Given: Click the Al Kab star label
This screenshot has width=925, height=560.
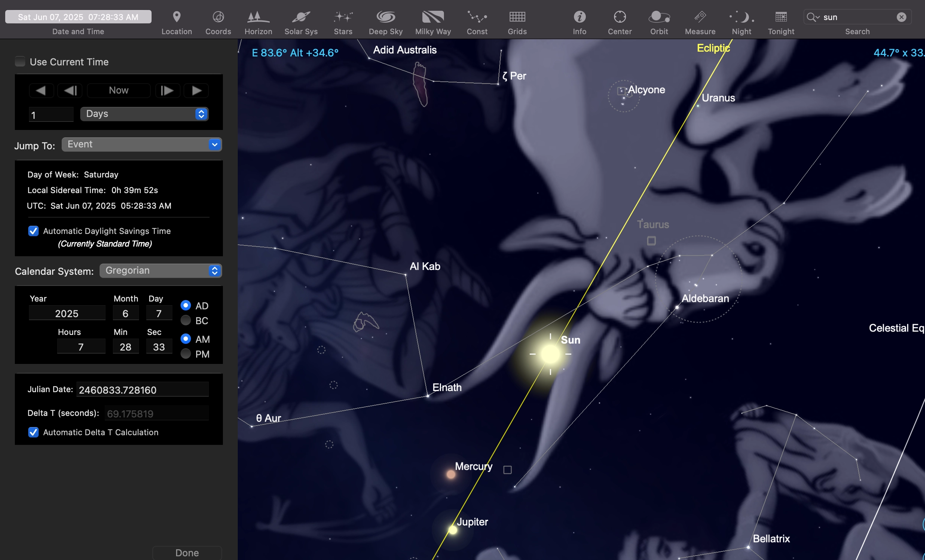Looking at the screenshot, I should [425, 267].
